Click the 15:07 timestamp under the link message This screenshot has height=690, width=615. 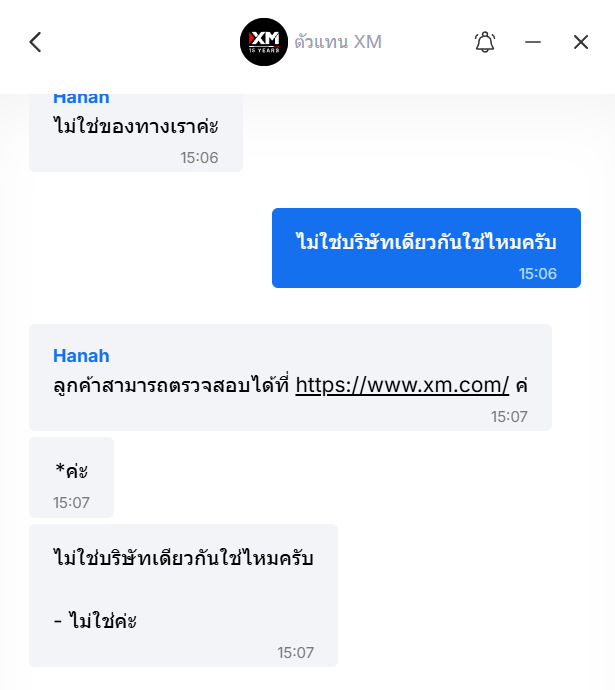click(x=508, y=416)
